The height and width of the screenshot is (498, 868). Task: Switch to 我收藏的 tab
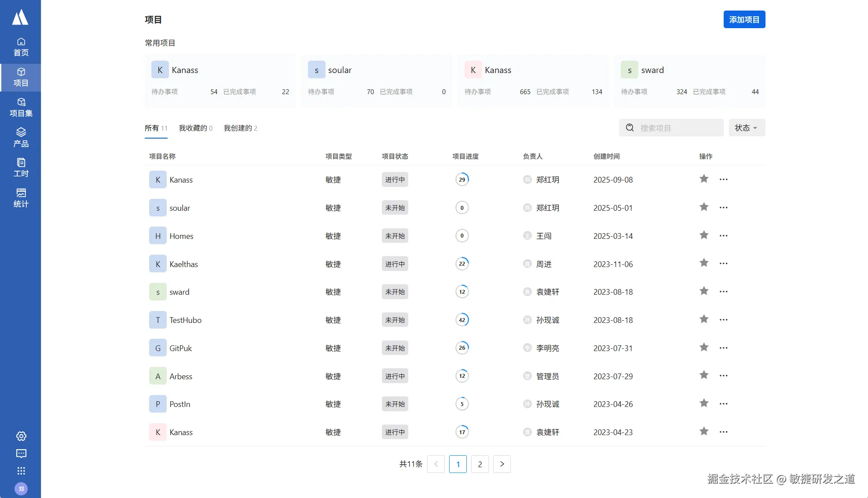[x=195, y=128]
